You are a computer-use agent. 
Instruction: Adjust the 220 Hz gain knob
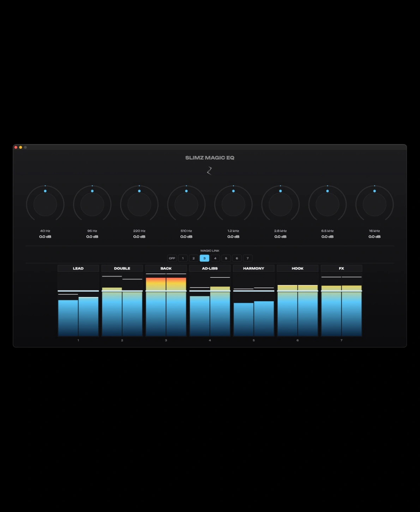click(139, 204)
